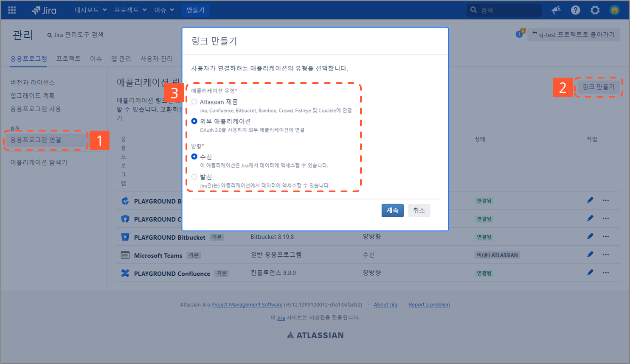This screenshot has width=630, height=364.
Task: Open 업그레이드 계획 in sidebar
Action: [33, 95]
